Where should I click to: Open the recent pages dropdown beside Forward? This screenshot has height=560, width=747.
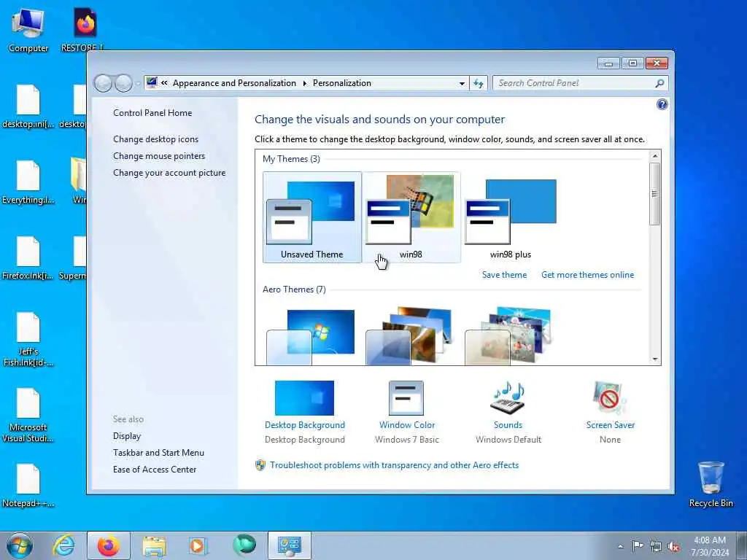pos(138,83)
